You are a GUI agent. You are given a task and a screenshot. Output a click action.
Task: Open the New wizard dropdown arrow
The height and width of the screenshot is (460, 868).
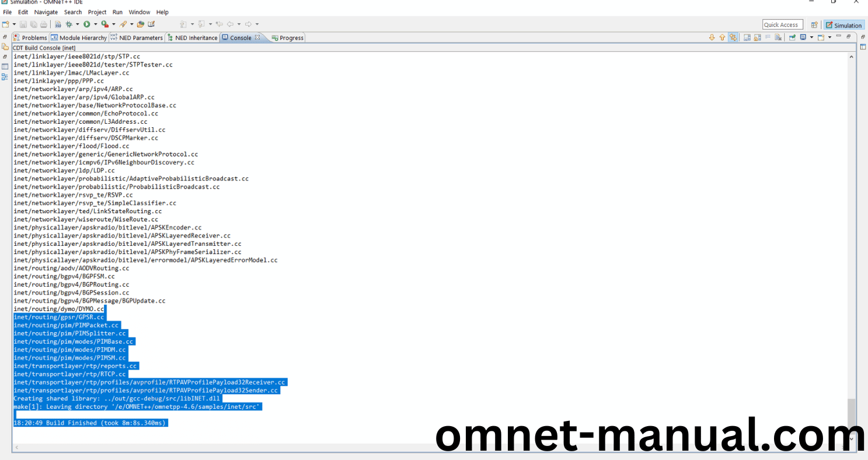tap(14, 24)
